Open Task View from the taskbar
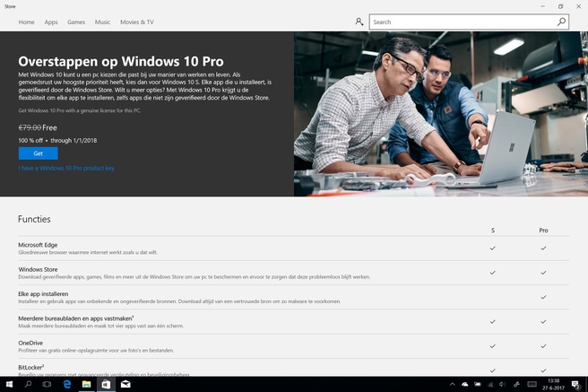Image resolution: width=588 pixels, height=392 pixels. click(x=47, y=384)
